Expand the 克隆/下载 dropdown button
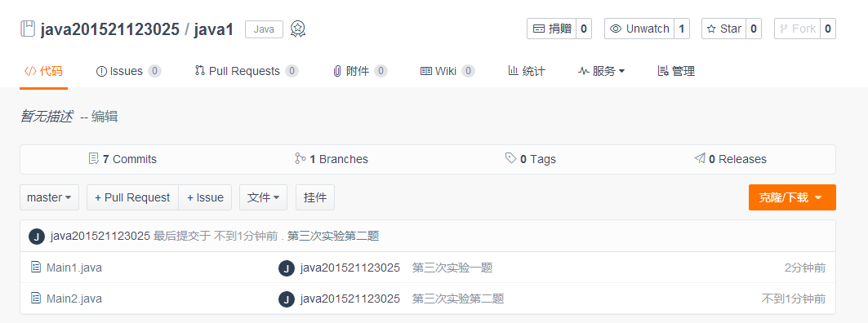Image resolution: width=868 pixels, height=323 pixels. click(x=792, y=197)
